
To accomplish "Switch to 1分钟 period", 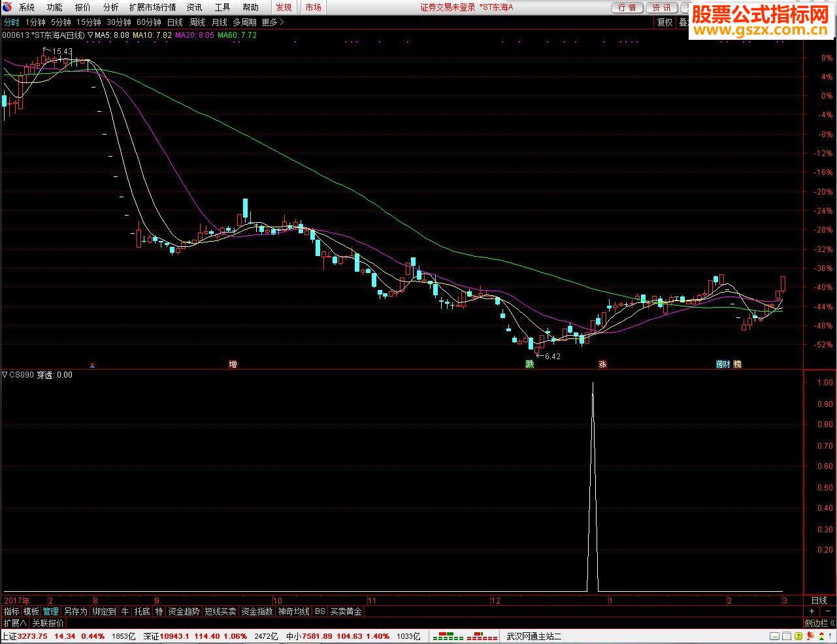I will pos(35,22).
